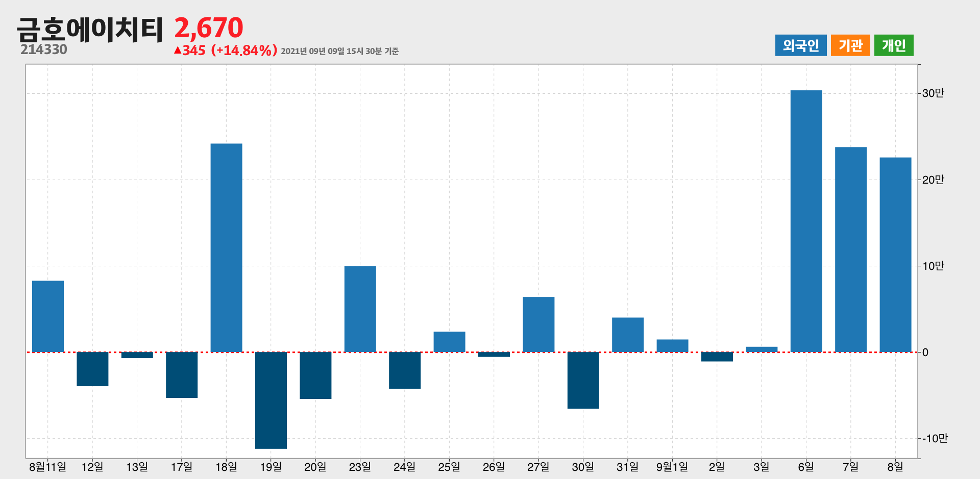Click the timestamp 2021년 09월 09일 15시 30분 기준

pyautogui.click(x=340, y=51)
